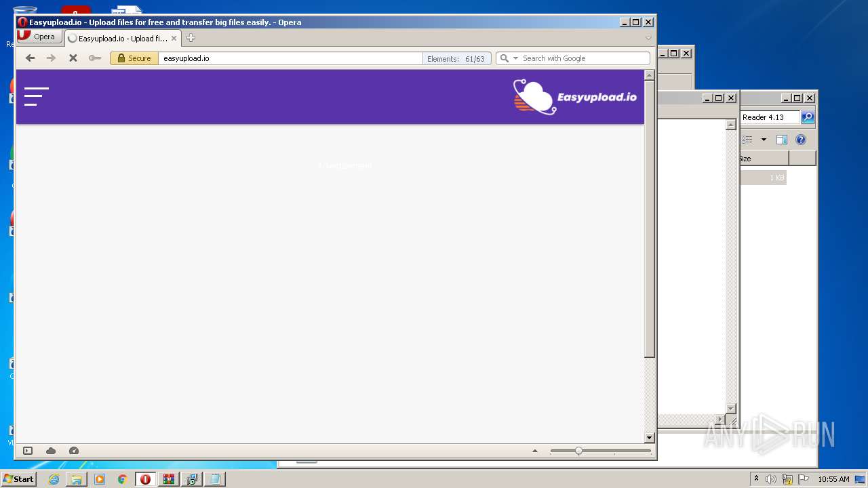
Task: Toggle the Opera panels sidebar icon
Action: point(28,451)
